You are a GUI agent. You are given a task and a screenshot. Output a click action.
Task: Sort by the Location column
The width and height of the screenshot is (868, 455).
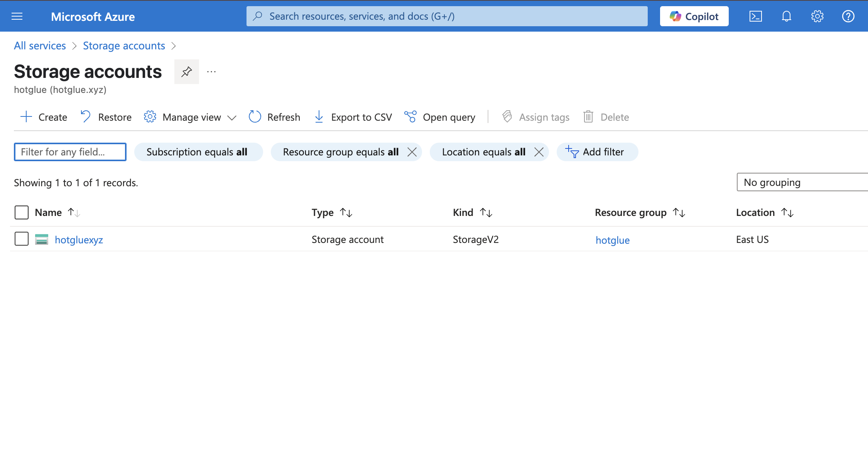(765, 212)
